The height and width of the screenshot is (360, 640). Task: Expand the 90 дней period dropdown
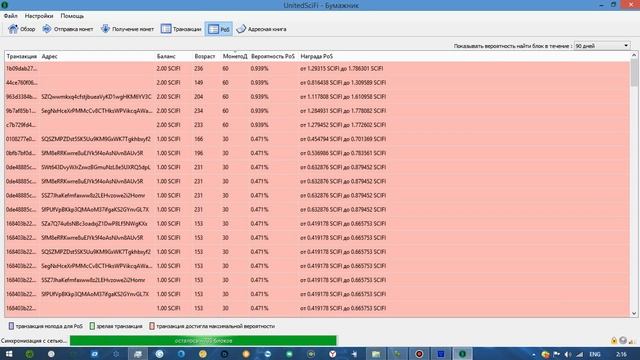602,46
